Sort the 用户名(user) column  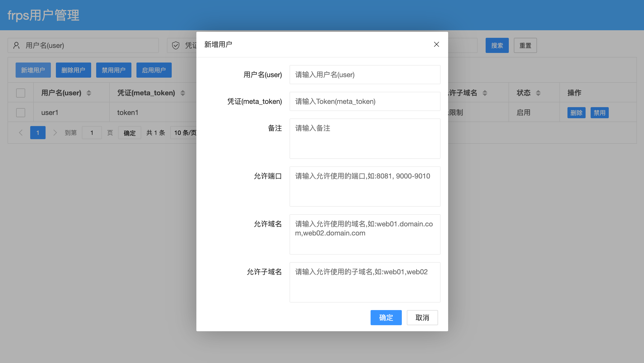tap(89, 93)
